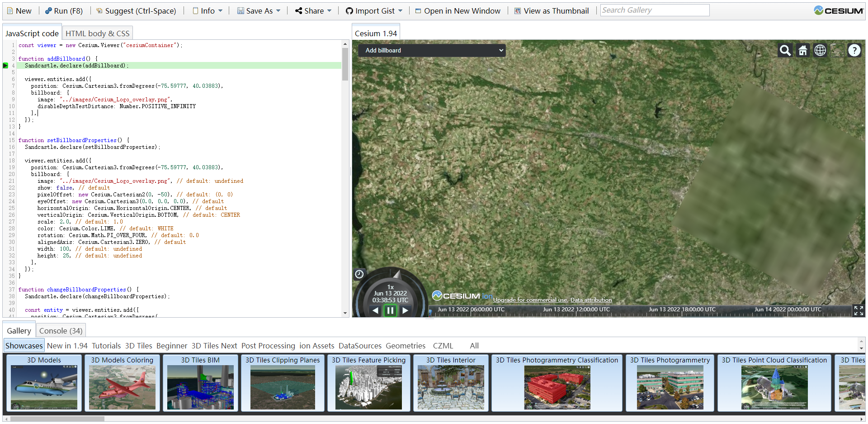Select the Gallery panel tab
This screenshot has width=868, height=424.
tap(19, 331)
